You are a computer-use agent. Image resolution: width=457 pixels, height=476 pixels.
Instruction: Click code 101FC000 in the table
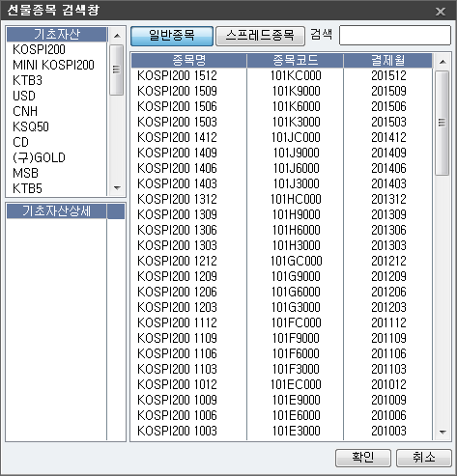click(x=296, y=322)
